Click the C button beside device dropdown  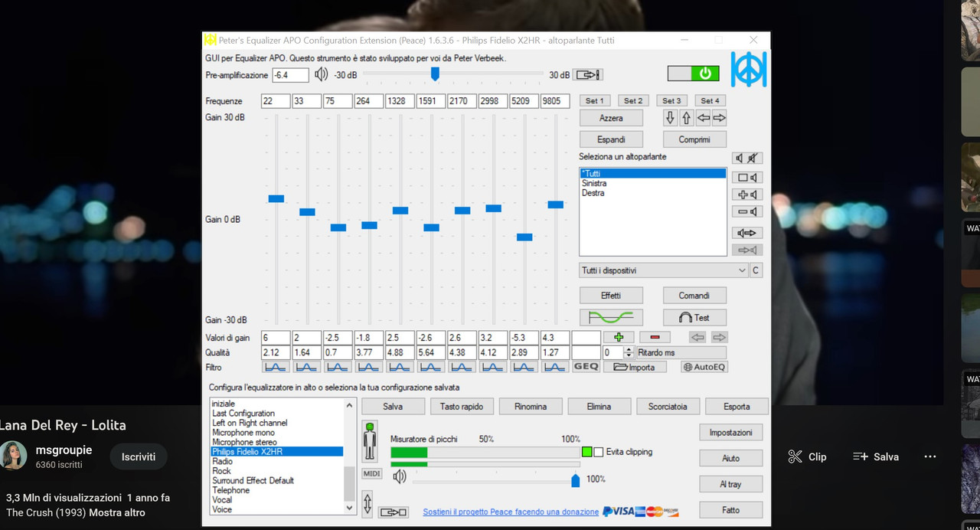click(756, 270)
